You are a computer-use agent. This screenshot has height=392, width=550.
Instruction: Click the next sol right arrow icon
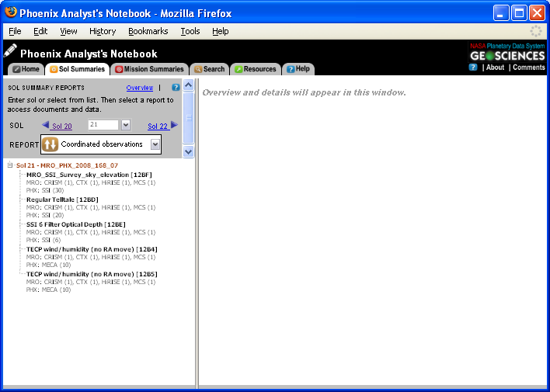174,124
